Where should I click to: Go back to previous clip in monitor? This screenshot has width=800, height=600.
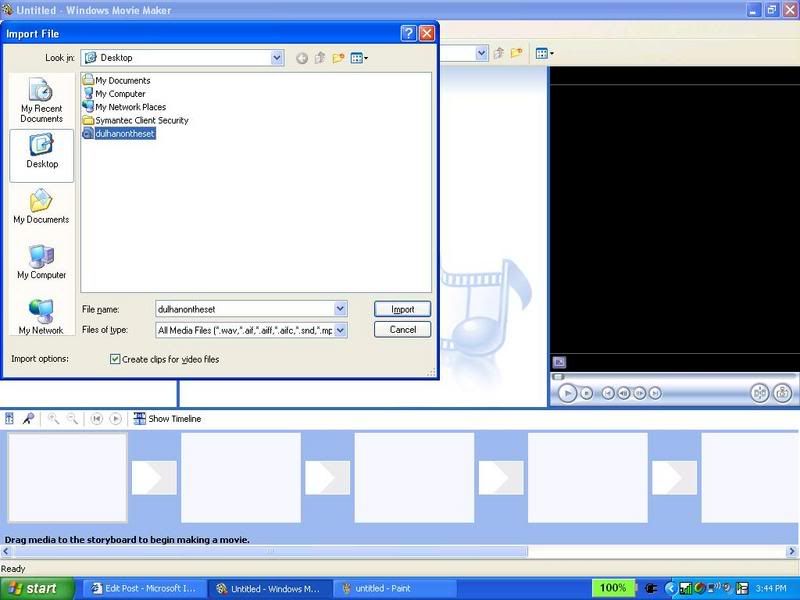[x=607, y=393]
